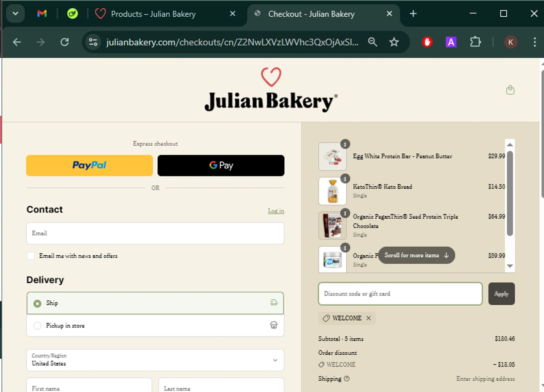The image size is (544, 392).
Task: Click the cart list scroll down arrow
Action: [x=510, y=266]
